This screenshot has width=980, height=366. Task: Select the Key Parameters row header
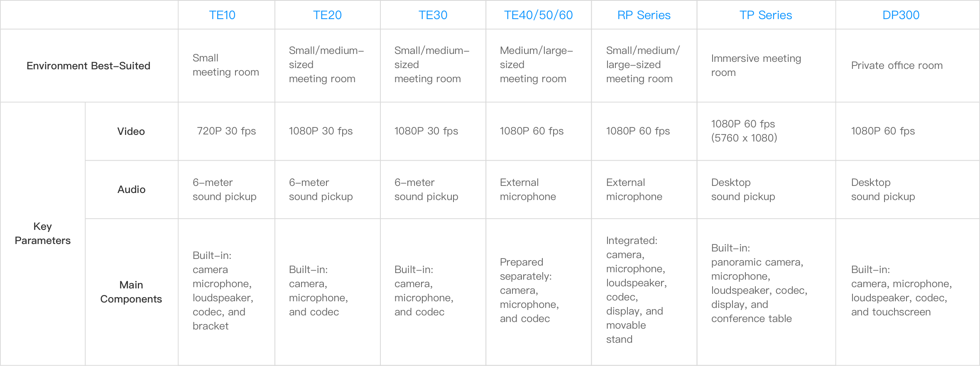(43, 233)
